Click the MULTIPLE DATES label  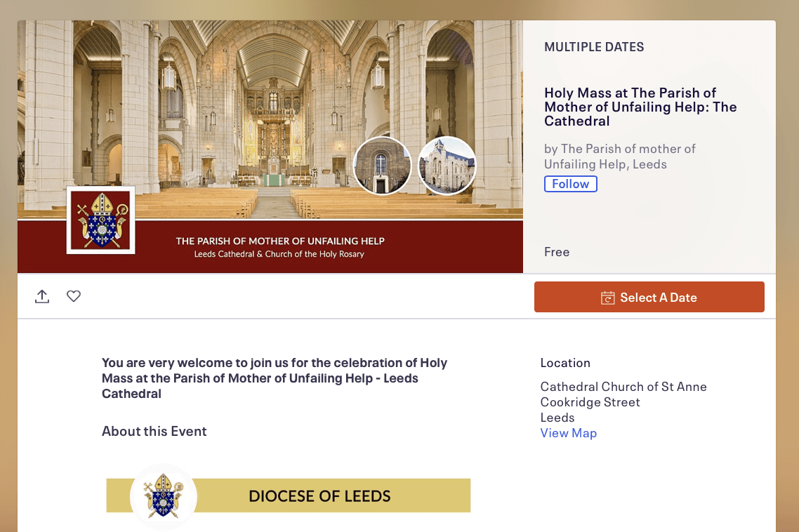(x=594, y=47)
